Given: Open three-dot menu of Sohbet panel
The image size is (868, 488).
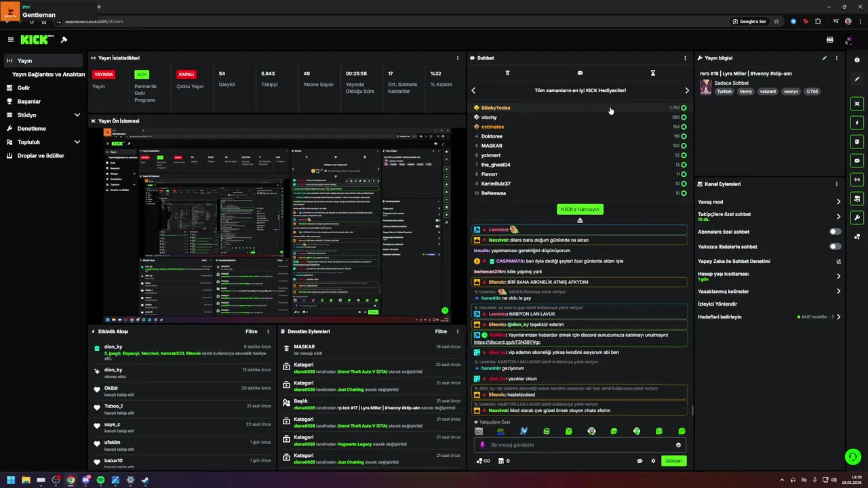Looking at the screenshot, I should 685,58.
